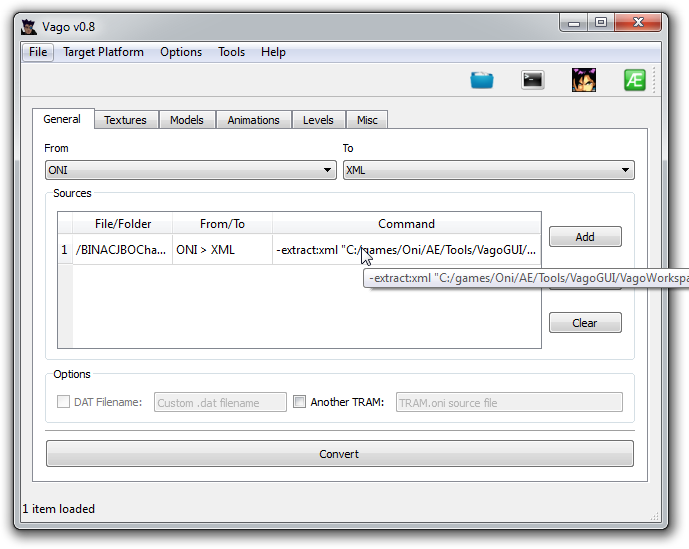Click the From/To column header
Viewport: 689px width, 549px height.
click(x=222, y=224)
